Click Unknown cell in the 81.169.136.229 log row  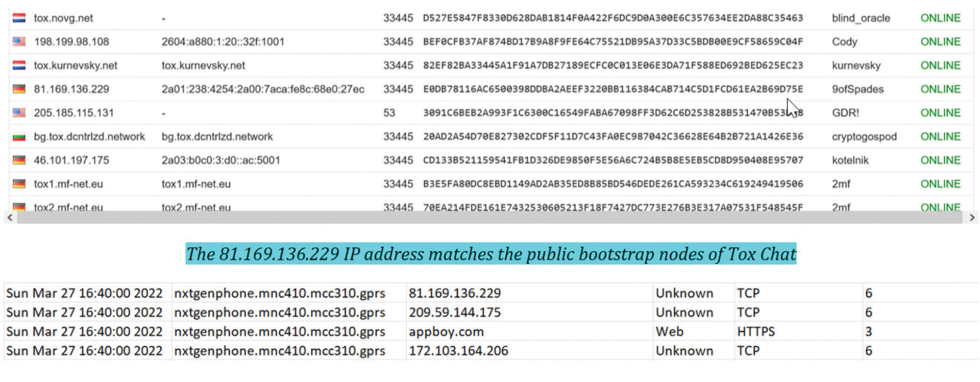pos(684,293)
